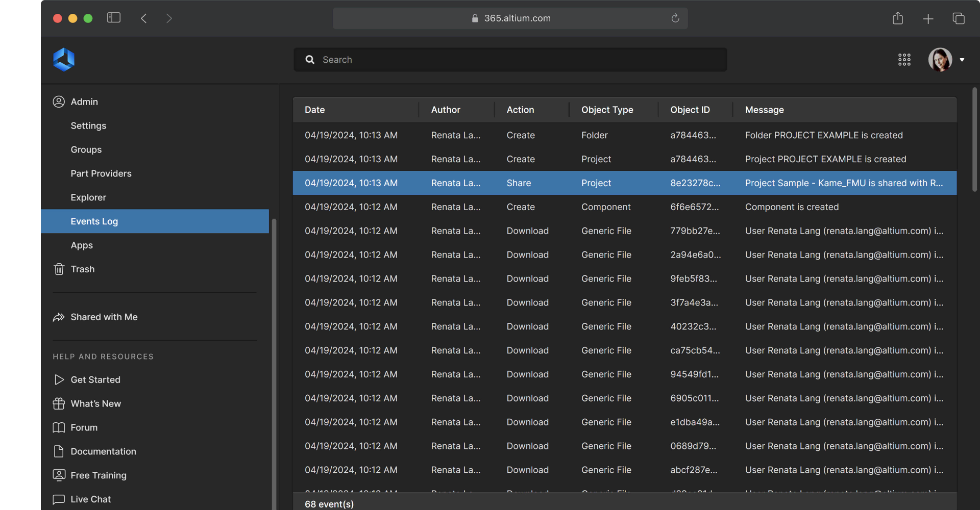
Task: Open Part Providers admin page
Action: [x=101, y=173]
